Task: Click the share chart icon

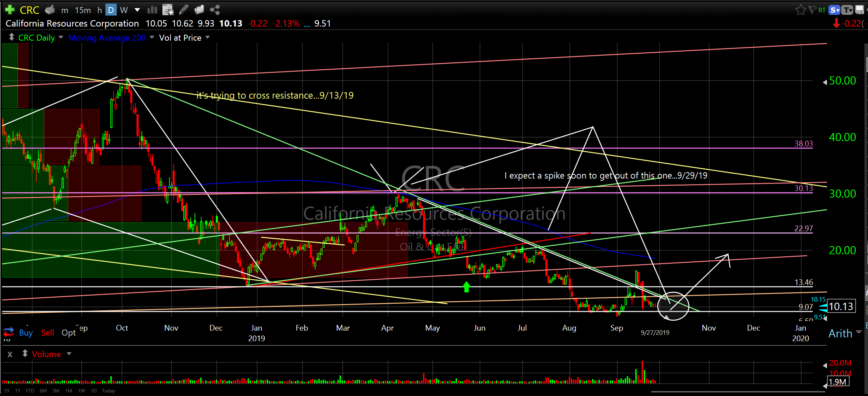Action: pyautogui.click(x=215, y=10)
